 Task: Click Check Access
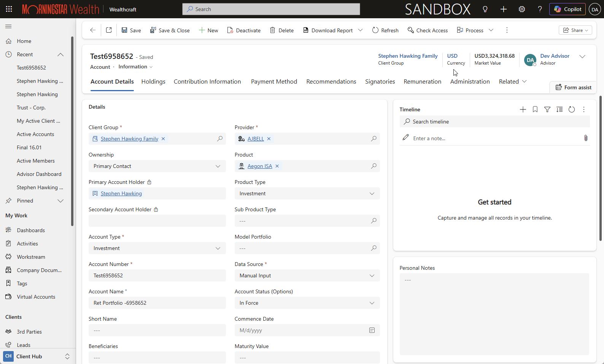[428, 30]
